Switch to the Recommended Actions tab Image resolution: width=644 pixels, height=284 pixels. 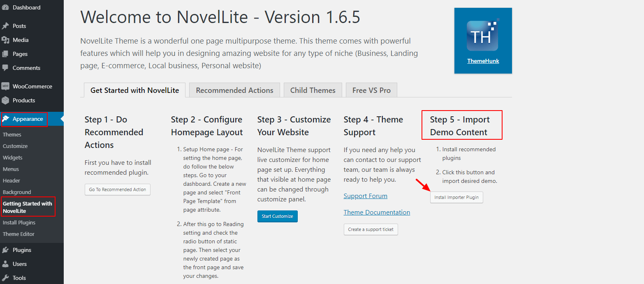coord(234,90)
